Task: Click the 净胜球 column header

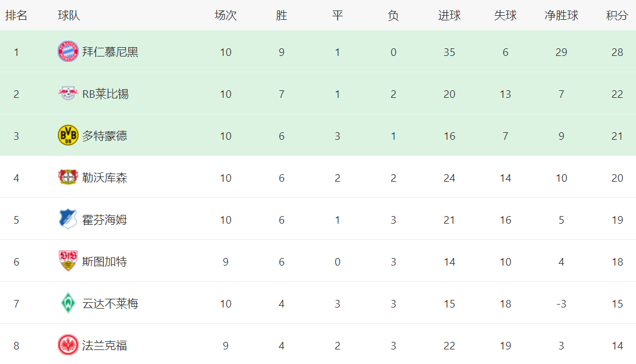Action: (x=561, y=16)
